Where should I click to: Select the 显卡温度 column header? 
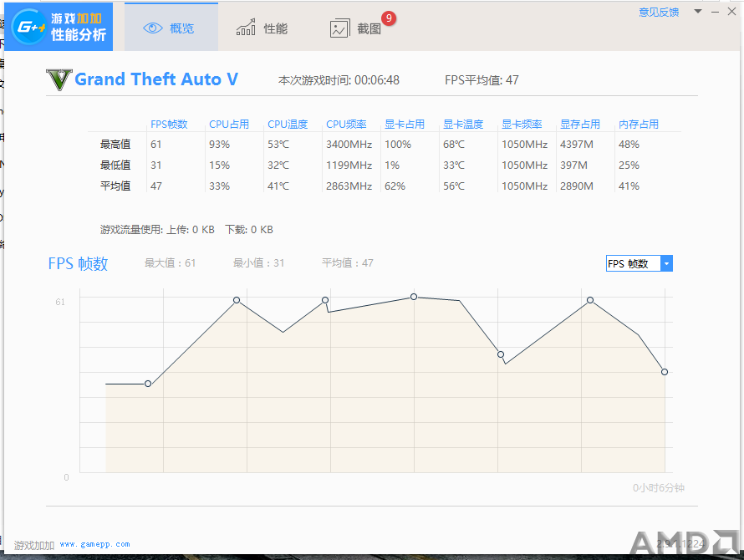(463, 125)
